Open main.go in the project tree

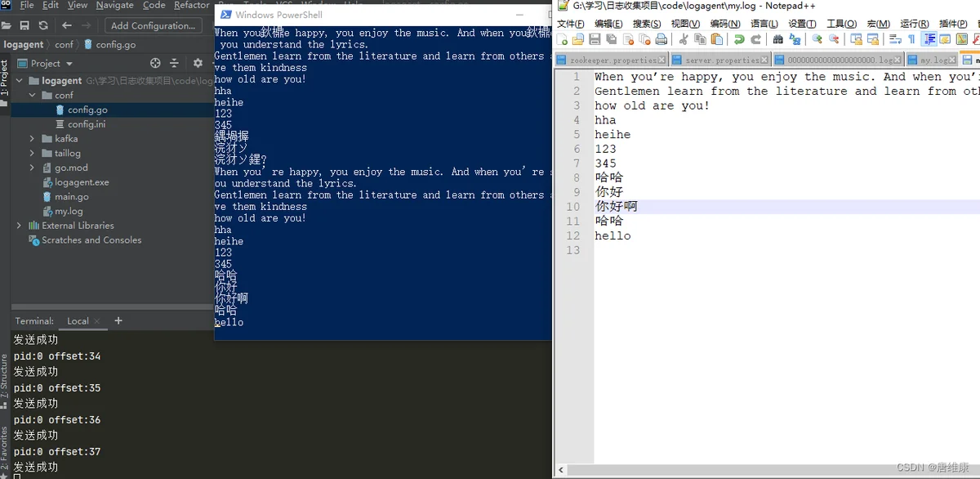click(72, 197)
